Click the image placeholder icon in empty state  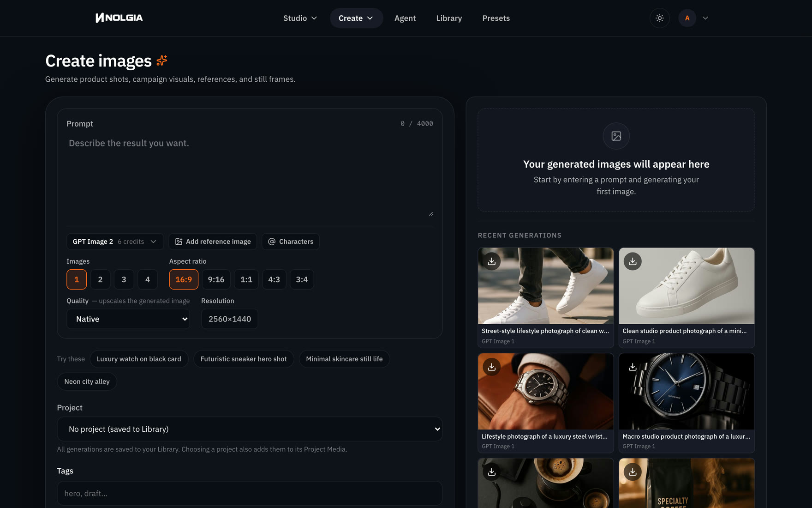click(x=616, y=136)
